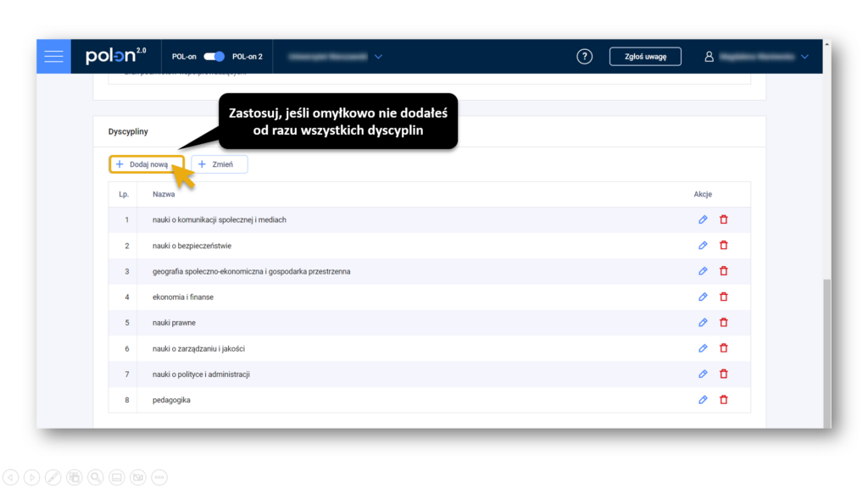
Task: Open the help question mark icon
Action: [x=584, y=57]
